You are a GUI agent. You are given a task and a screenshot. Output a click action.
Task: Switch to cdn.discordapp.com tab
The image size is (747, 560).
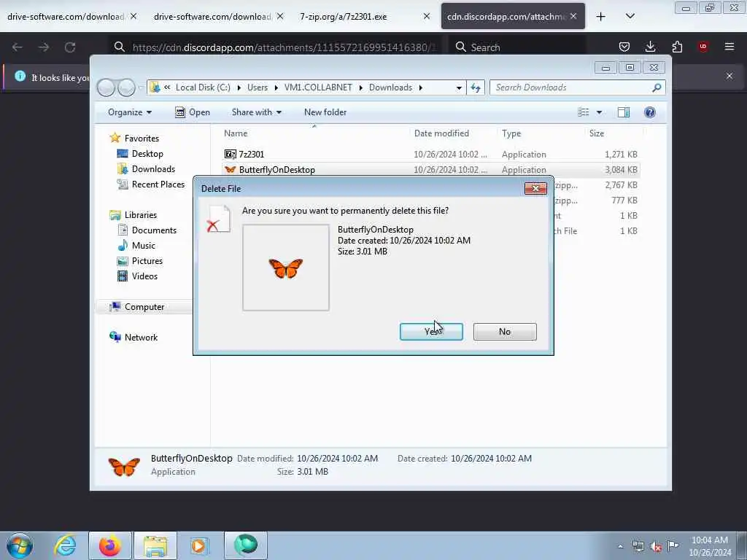pos(506,17)
